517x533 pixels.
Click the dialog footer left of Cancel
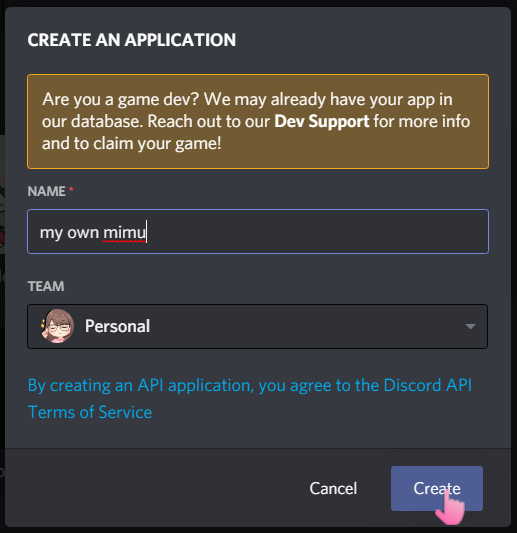(153, 488)
